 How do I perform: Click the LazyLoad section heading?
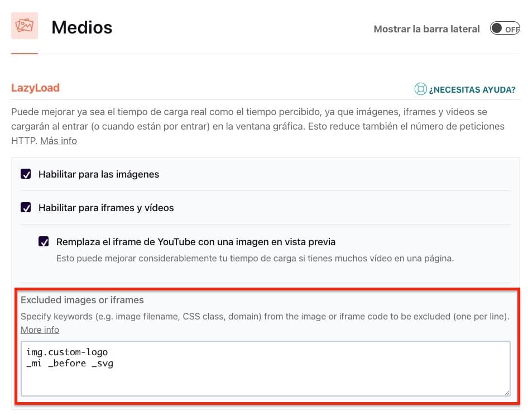click(35, 88)
